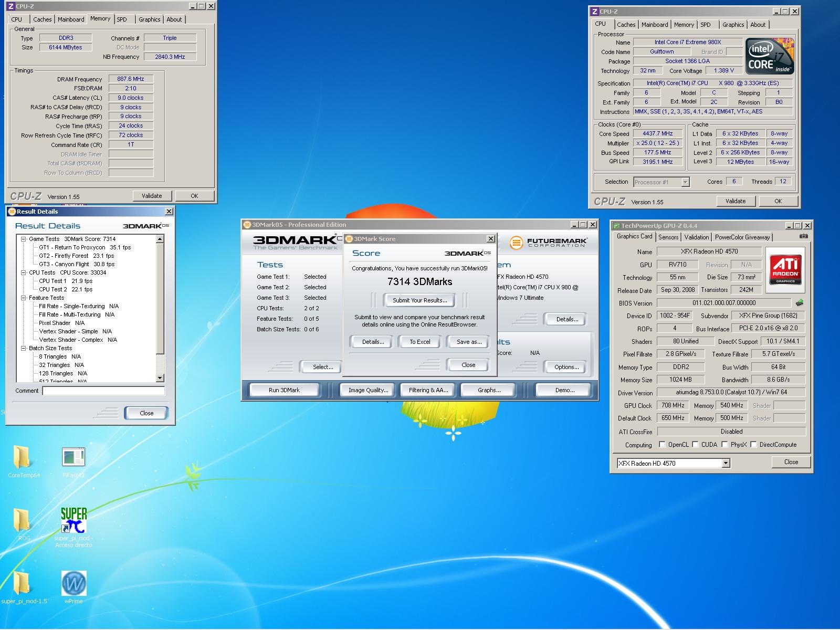
Task: Open the XFX Radeon HD 4570 dropdown
Action: (x=726, y=463)
